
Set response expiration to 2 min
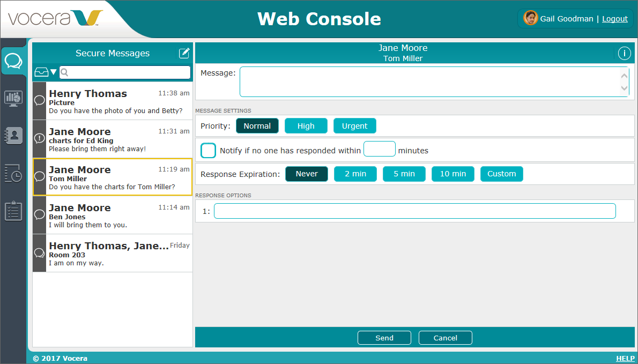point(355,174)
